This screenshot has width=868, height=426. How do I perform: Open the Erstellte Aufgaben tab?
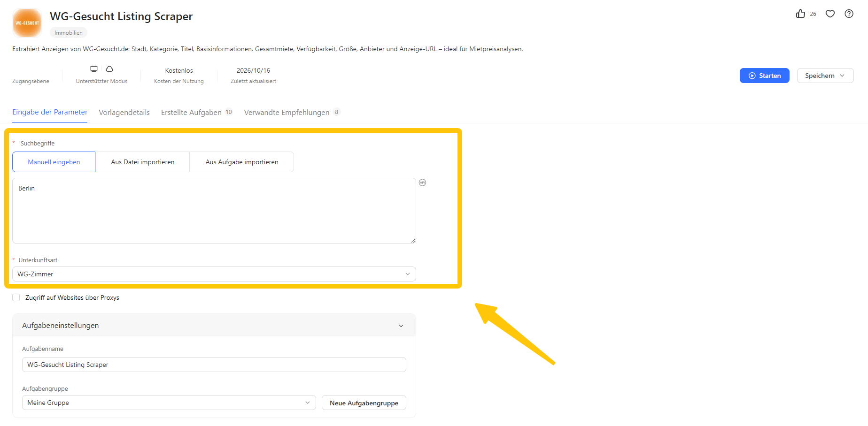pos(191,113)
